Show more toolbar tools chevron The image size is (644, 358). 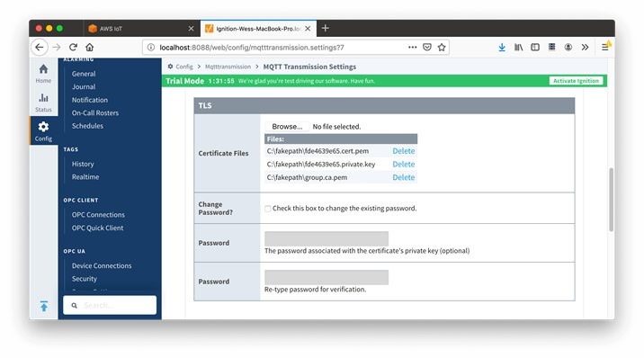pos(585,47)
